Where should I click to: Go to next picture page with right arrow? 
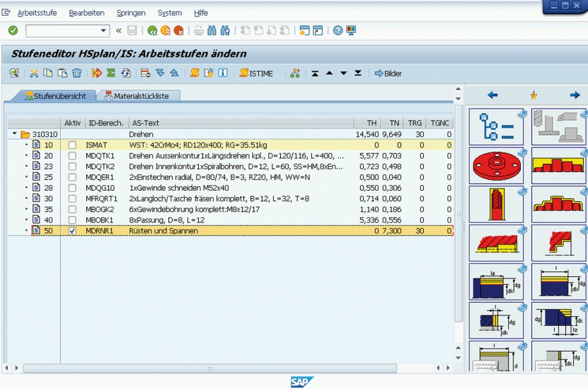[x=574, y=95]
